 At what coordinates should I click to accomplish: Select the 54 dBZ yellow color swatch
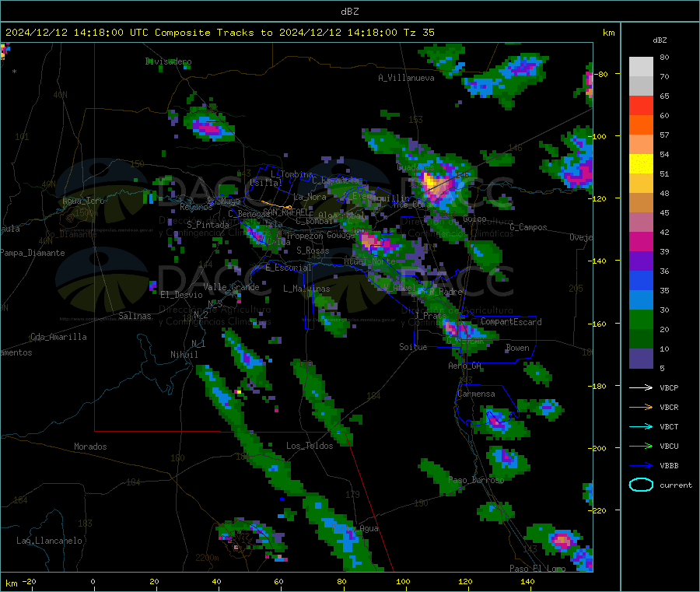coord(641,164)
